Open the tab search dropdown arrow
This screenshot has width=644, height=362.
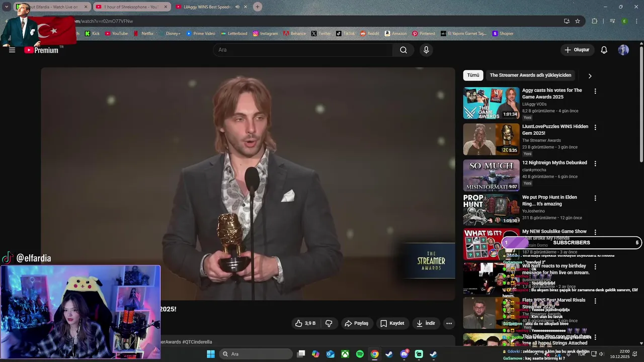7,7
